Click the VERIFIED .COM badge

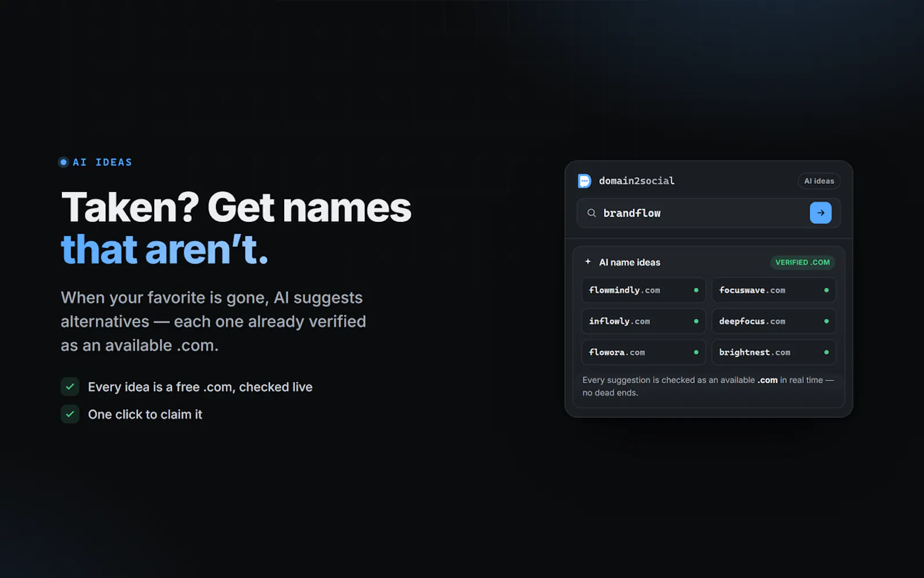tap(802, 262)
